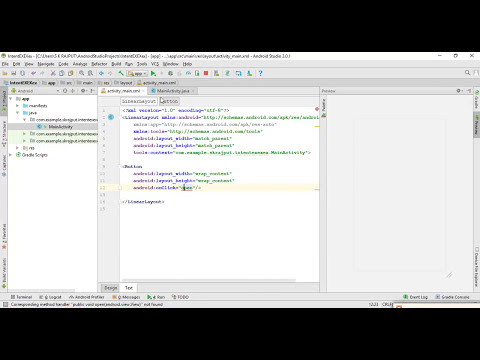This screenshot has height=360, width=480.
Task: Open the TODO tool window
Action: pos(180,297)
